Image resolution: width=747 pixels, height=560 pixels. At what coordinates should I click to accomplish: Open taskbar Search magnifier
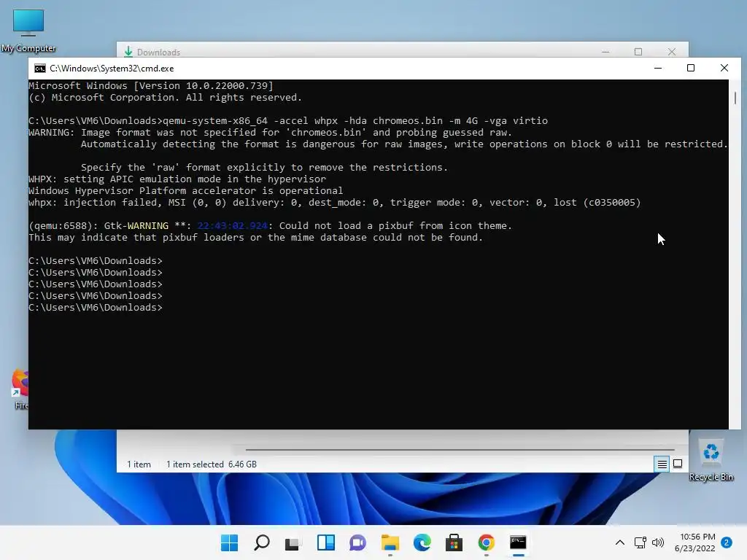click(262, 542)
